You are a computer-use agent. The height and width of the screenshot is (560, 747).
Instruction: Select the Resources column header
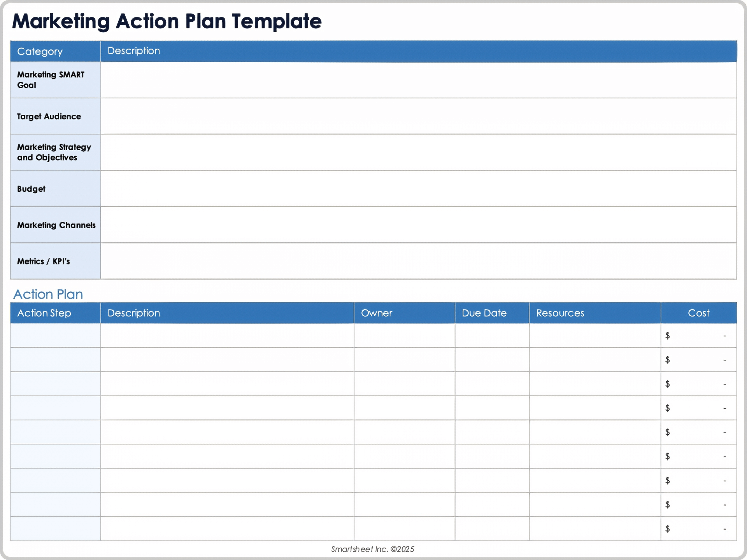560,313
